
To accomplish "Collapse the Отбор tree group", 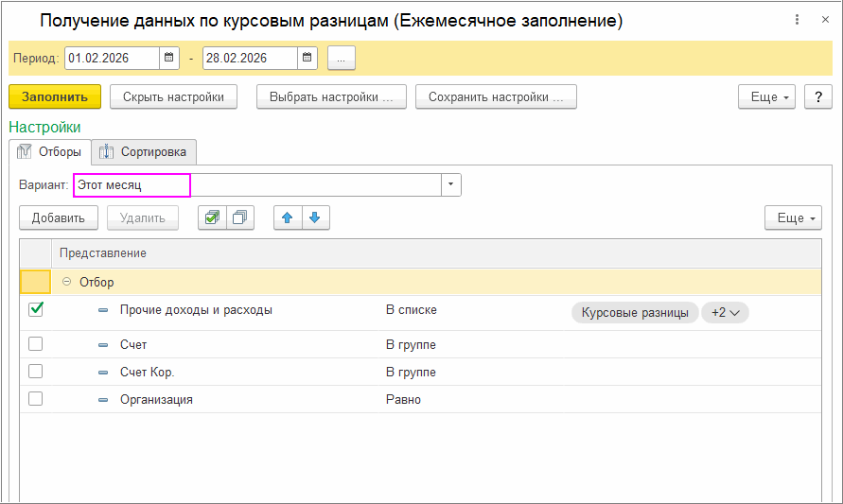I will click(66, 282).
